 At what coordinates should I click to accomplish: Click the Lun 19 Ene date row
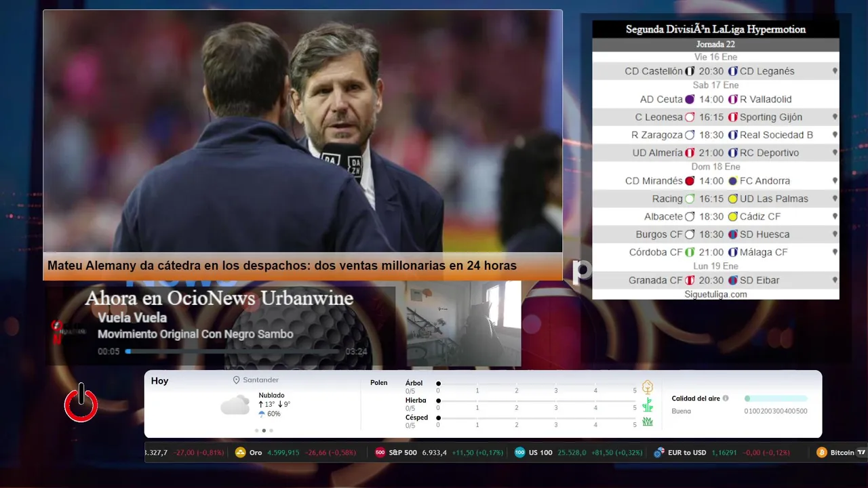point(715,266)
